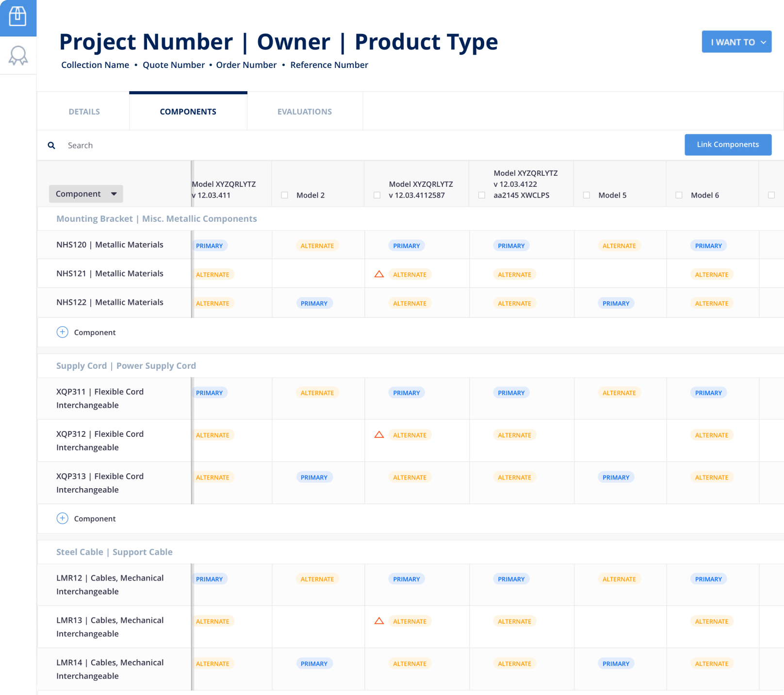Click Primary badge for NHS120 under Model 6
The width and height of the screenshot is (784, 695).
coord(708,246)
